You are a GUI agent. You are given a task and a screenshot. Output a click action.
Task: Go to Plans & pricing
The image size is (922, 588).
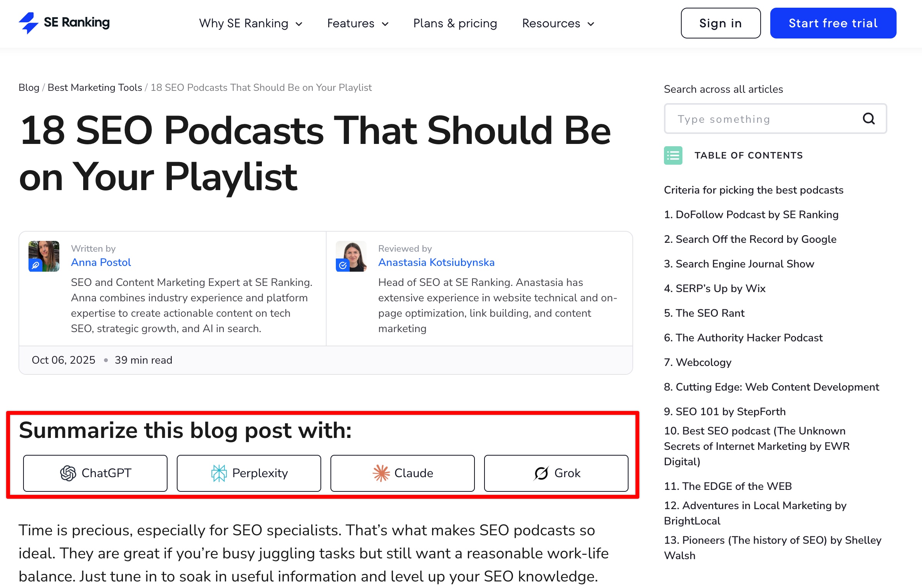[x=455, y=23]
